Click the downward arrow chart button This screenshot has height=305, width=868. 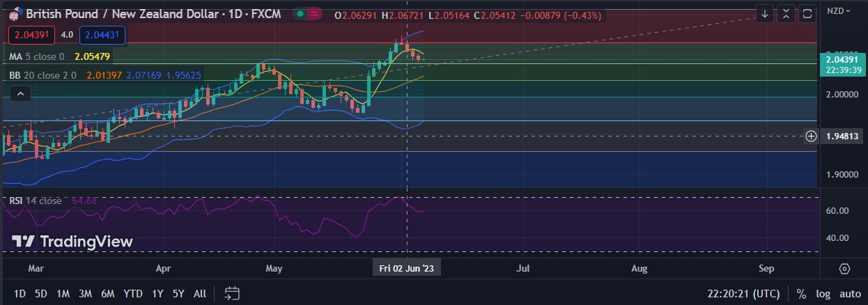[765, 13]
